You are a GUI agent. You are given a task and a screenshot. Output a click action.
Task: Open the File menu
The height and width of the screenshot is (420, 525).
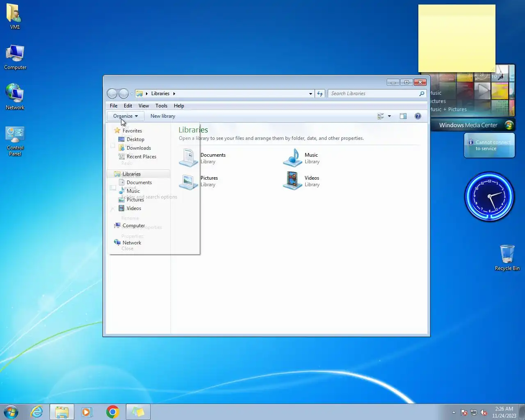[x=114, y=106]
